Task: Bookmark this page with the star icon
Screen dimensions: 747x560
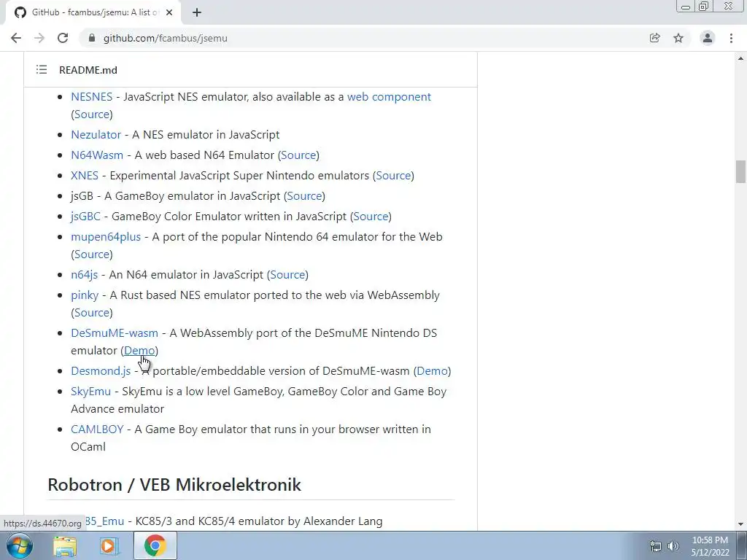Action: coord(678,38)
